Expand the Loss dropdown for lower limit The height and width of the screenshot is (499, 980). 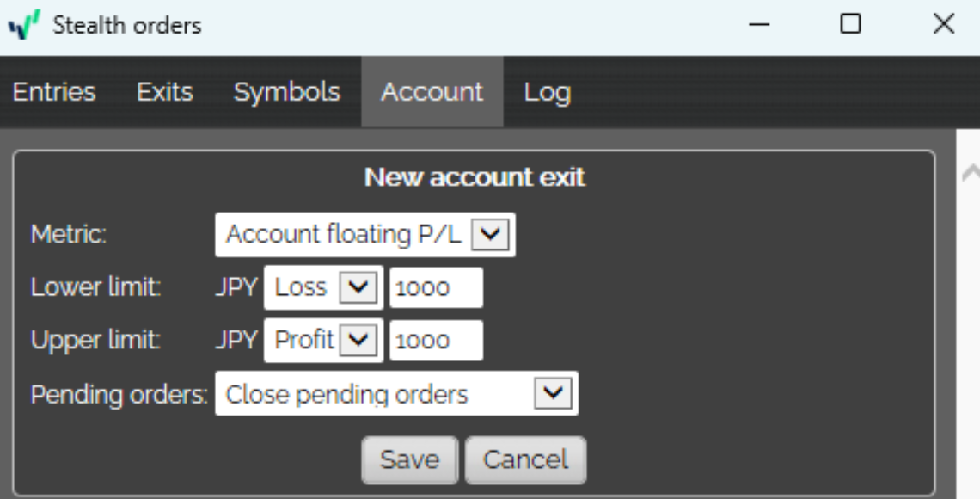click(322, 287)
